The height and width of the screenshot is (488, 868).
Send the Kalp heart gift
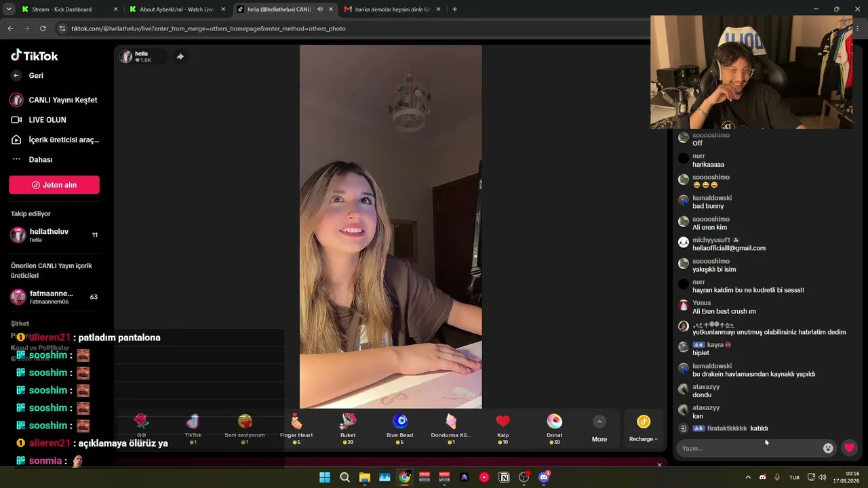502,429
